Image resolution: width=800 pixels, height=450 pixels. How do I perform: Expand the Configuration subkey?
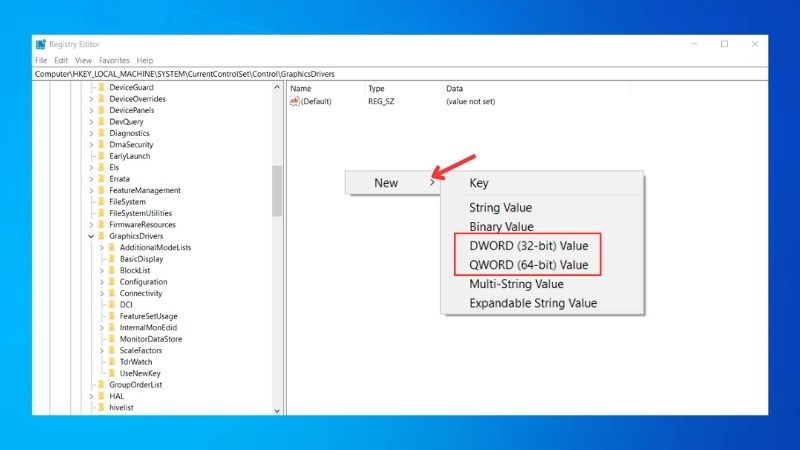tap(102, 282)
